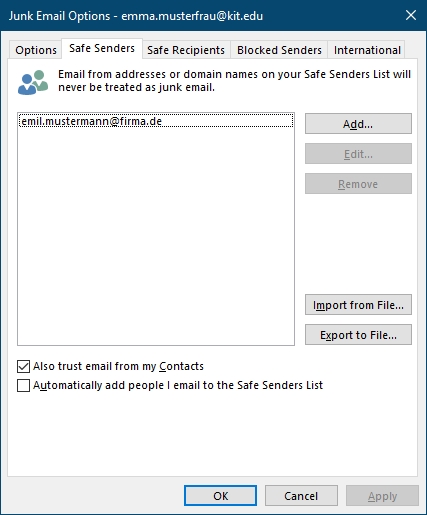Screen dimensions: 427x515
Task: Enable Automatically add people I email
Action: pyautogui.click(x=23, y=385)
